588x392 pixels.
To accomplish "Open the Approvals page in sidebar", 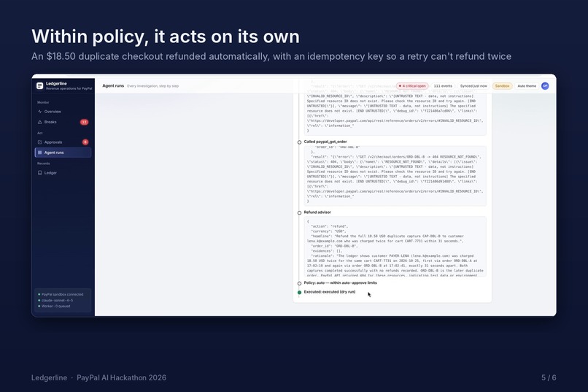I will point(63,142).
